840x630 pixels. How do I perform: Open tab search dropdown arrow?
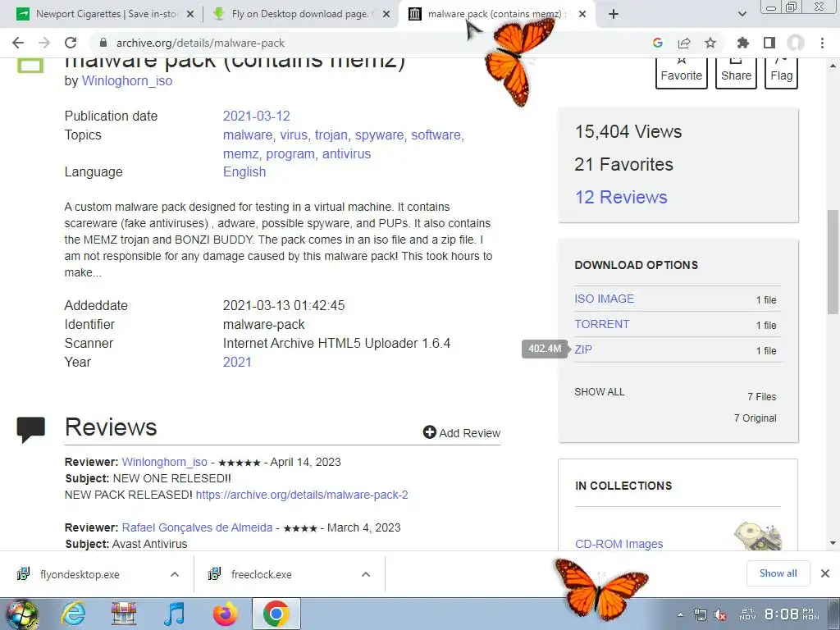click(742, 14)
